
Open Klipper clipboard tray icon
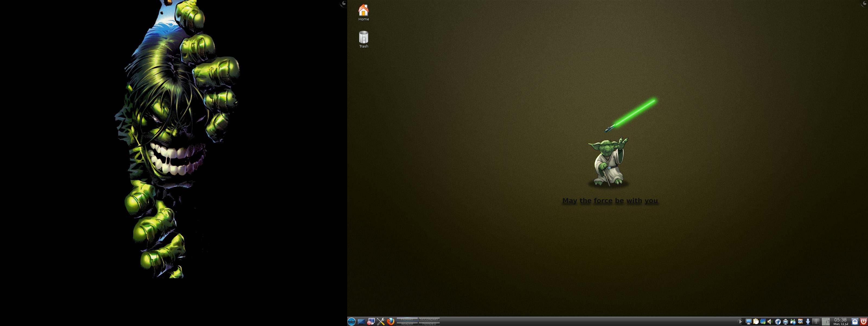(x=756, y=322)
